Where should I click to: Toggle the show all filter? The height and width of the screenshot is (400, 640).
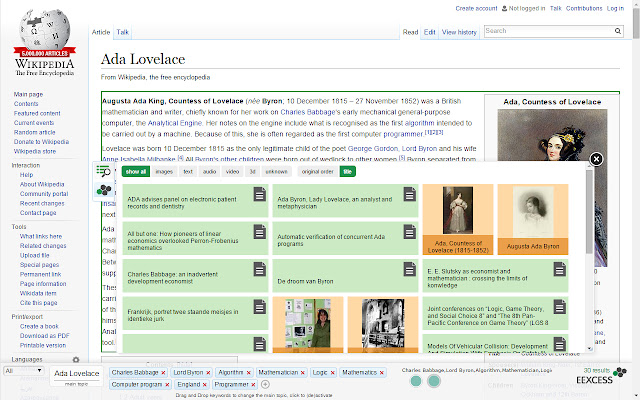point(136,171)
